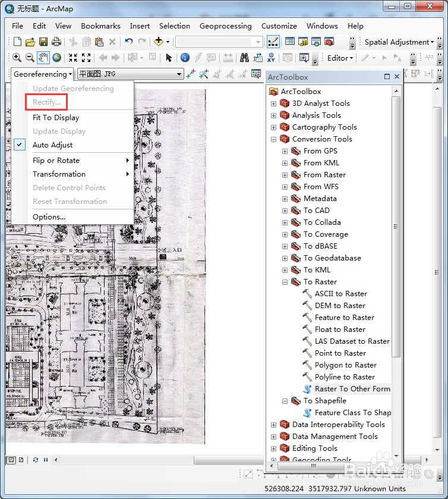Click the Select Features tool icon
Image resolution: width=448 pixels, height=499 pixels.
pyautogui.click(x=134, y=58)
